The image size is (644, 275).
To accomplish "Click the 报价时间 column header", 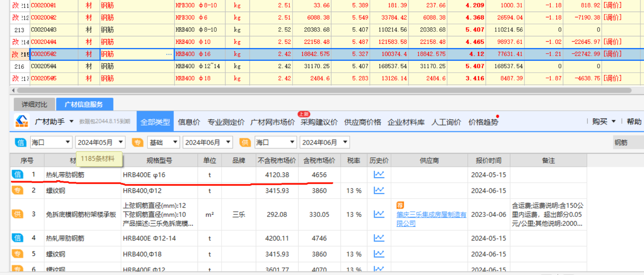I will pyautogui.click(x=488, y=160).
